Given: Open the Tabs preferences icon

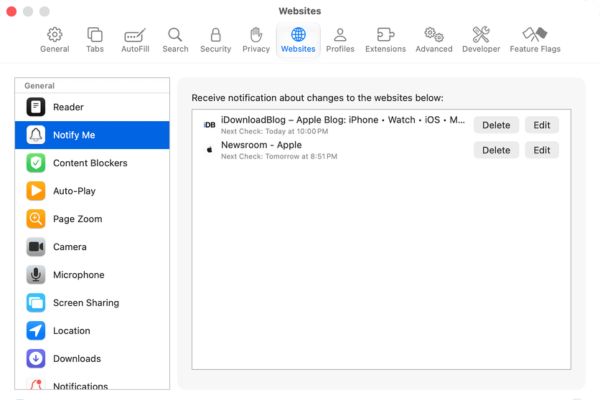Looking at the screenshot, I should tap(95, 34).
